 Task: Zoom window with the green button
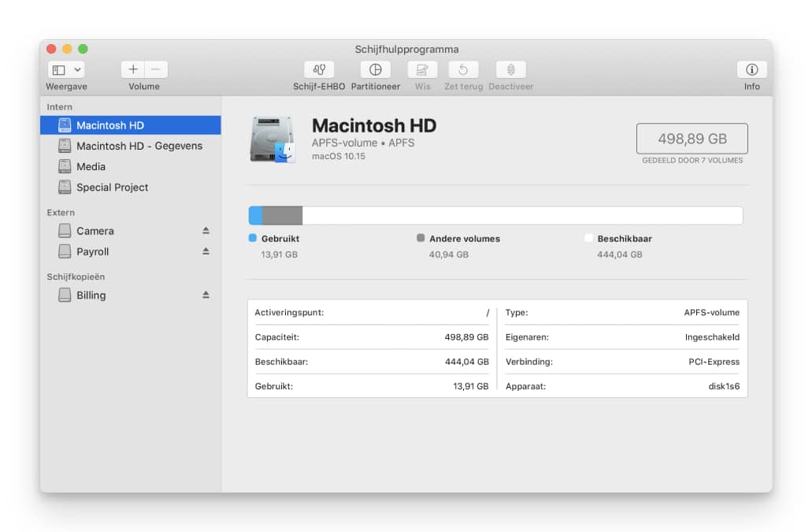(83, 49)
